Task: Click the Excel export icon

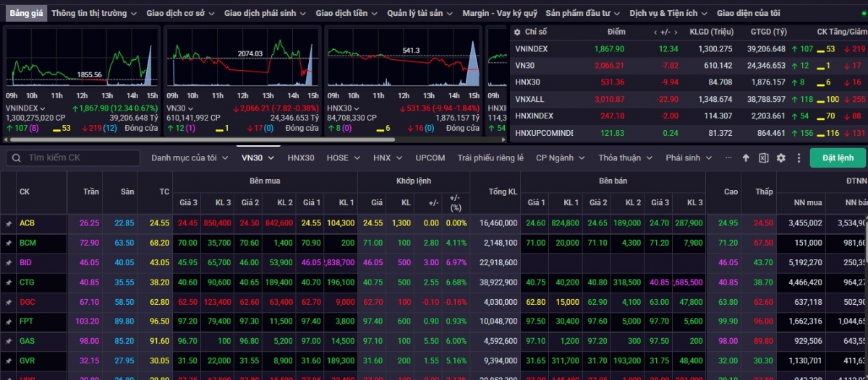Action: tap(763, 158)
